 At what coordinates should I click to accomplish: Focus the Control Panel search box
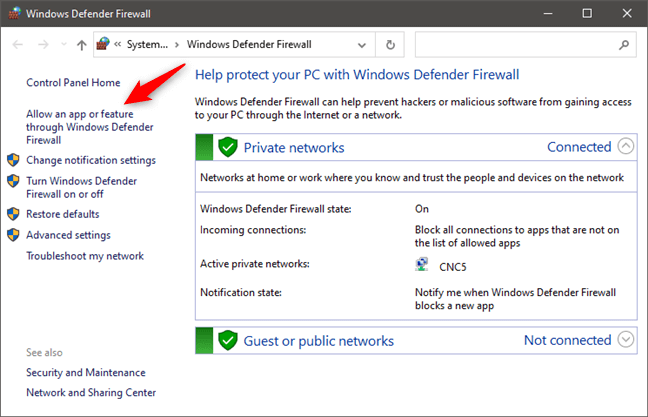pos(525,45)
